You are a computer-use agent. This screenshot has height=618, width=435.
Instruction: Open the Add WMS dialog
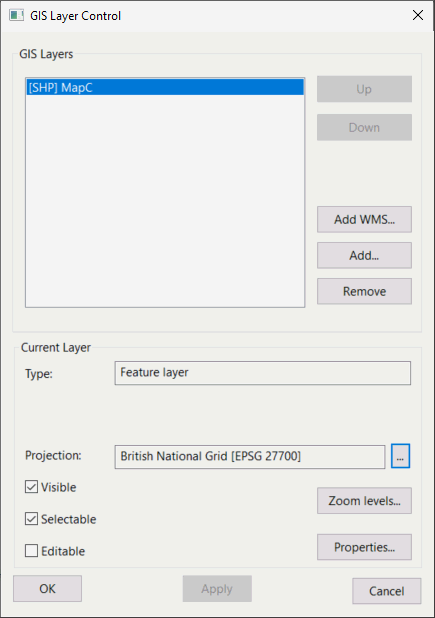click(x=364, y=219)
